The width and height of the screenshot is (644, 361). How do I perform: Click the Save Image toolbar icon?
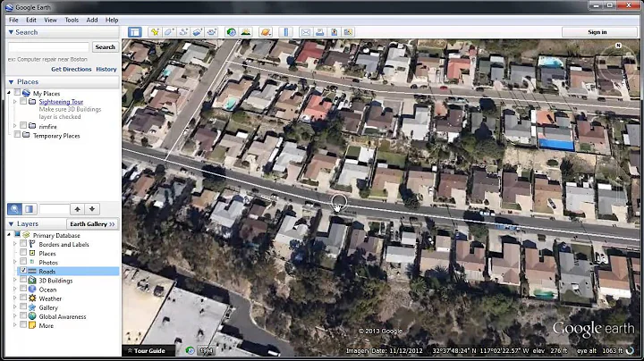pyautogui.click(x=334, y=32)
